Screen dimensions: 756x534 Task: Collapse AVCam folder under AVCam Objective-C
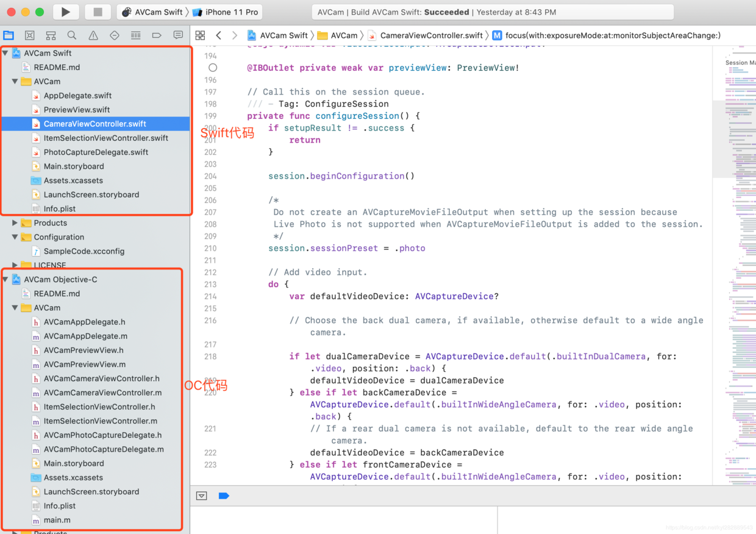pyautogui.click(x=15, y=307)
